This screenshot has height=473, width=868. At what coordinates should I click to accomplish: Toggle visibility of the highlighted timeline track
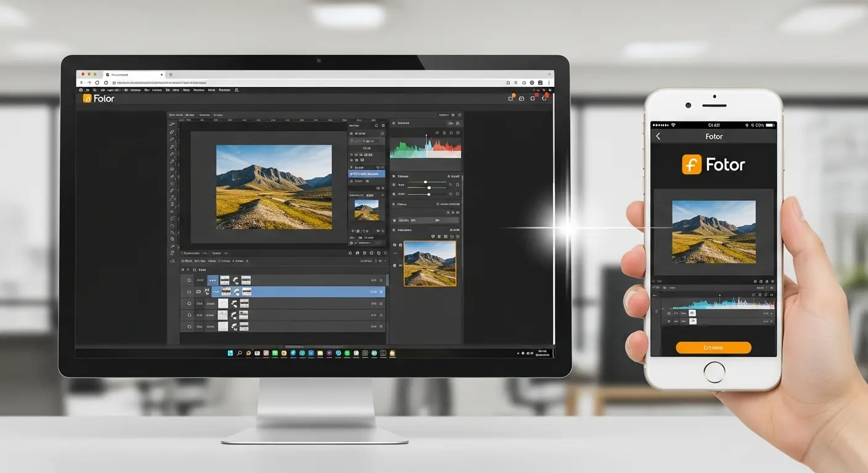pyautogui.click(x=189, y=291)
